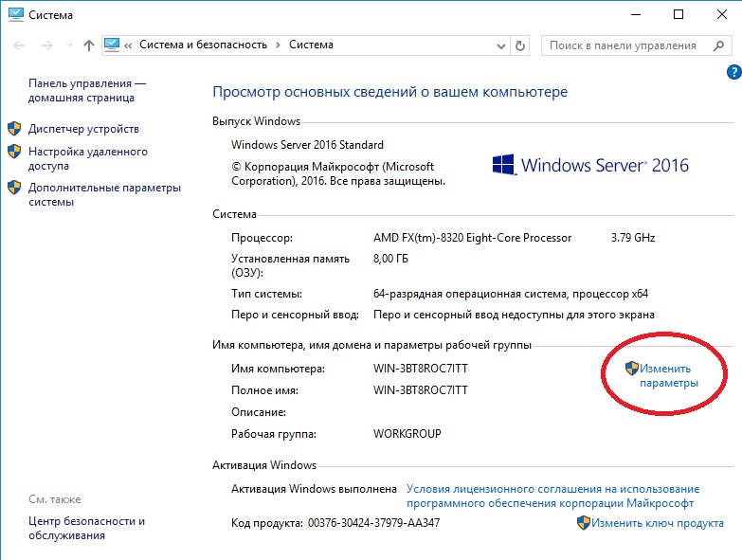Expand the address bar history dropdown

click(499, 45)
